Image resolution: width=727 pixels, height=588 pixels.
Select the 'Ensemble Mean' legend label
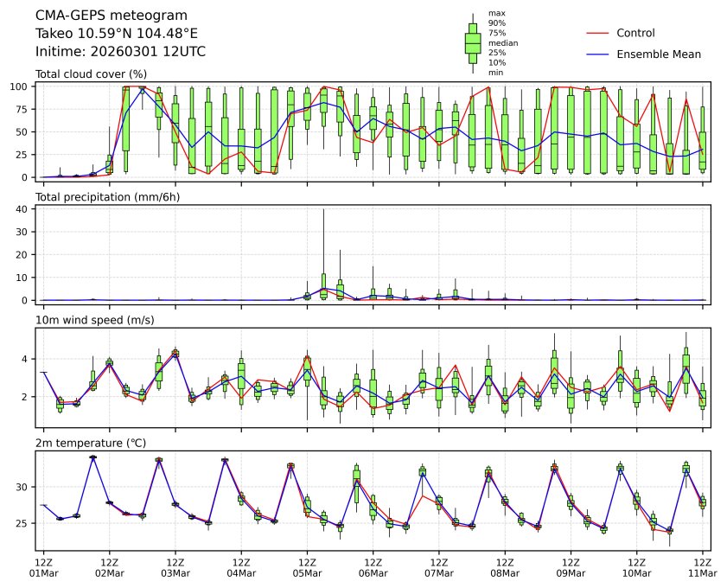(x=658, y=54)
